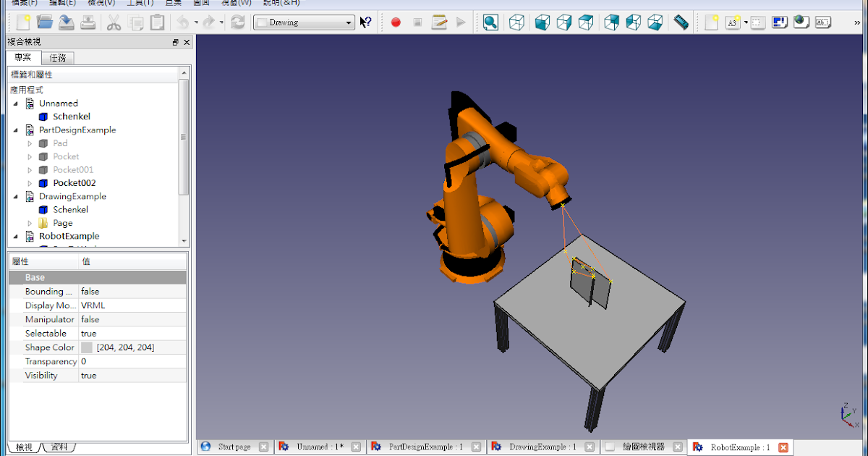The height and width of the screenshot is (456, 868).
Task: Create a new document with toolbar icon
Action: [x=23, y=22]
